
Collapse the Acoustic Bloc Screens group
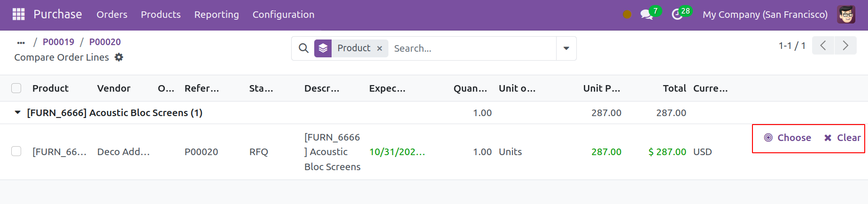(x=17, y=113)
